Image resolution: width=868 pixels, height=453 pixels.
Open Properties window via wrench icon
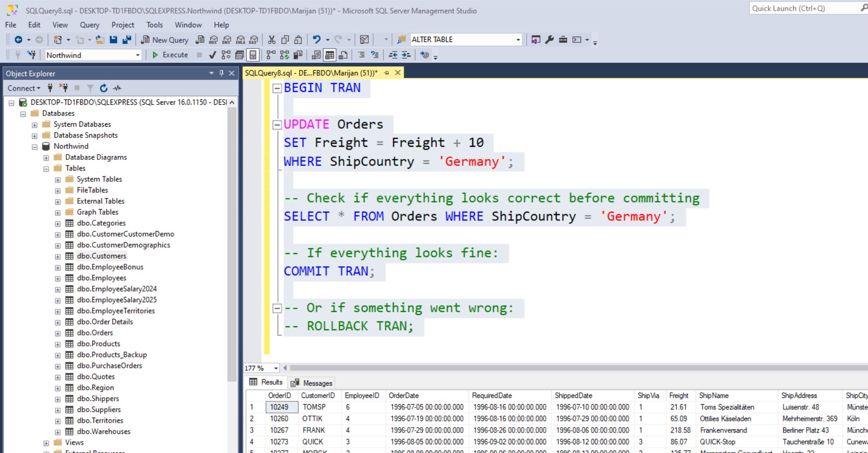click(549, 40)
